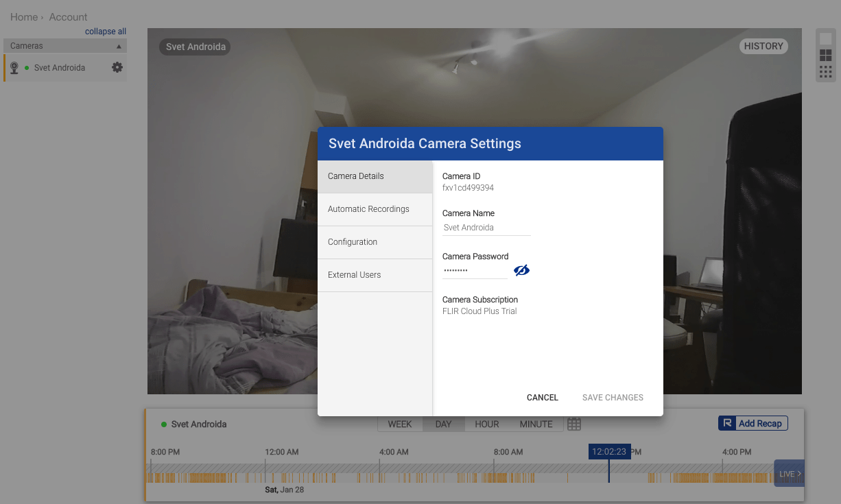Jump to LIVE on the timeline
This screenshot has width=841, height=504.
[x=790, y=474]
